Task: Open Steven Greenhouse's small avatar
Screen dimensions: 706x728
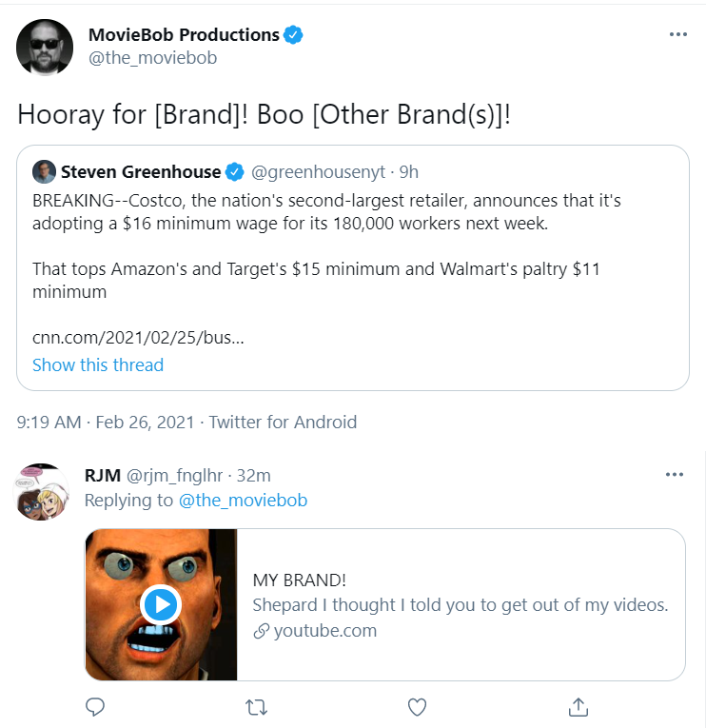Action: tap(44, 172)
